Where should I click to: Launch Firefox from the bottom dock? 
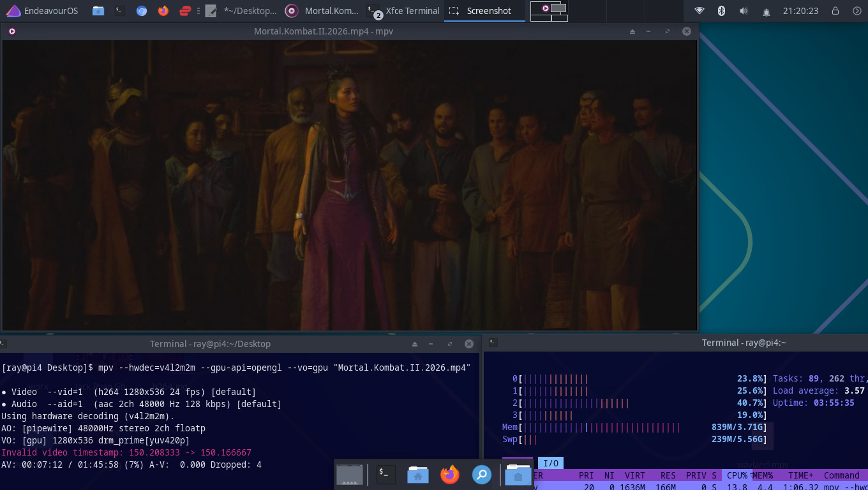click(450, 475)
